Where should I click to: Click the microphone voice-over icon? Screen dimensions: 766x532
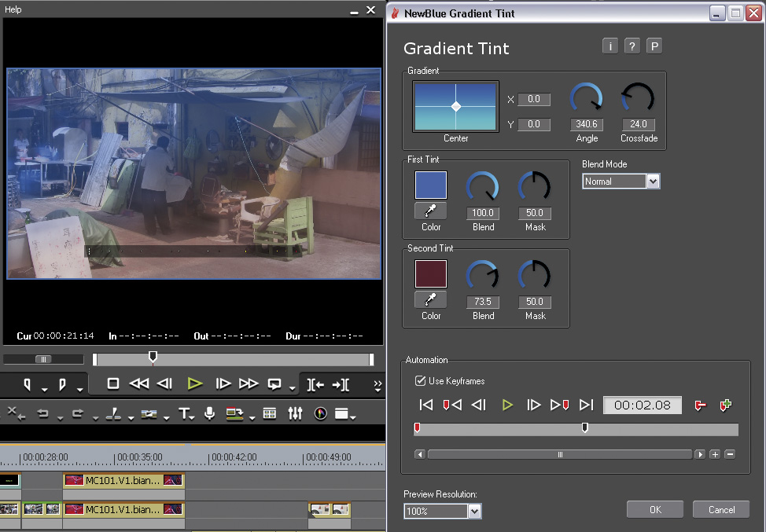[x=209, y=413]
